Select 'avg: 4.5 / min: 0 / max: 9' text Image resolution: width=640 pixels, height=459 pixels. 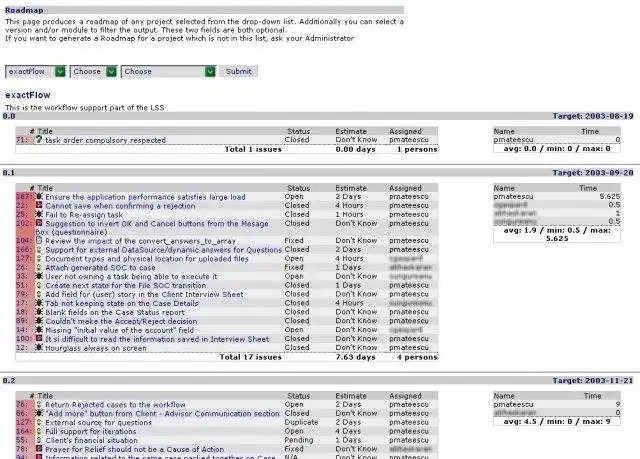coord(557,421)
